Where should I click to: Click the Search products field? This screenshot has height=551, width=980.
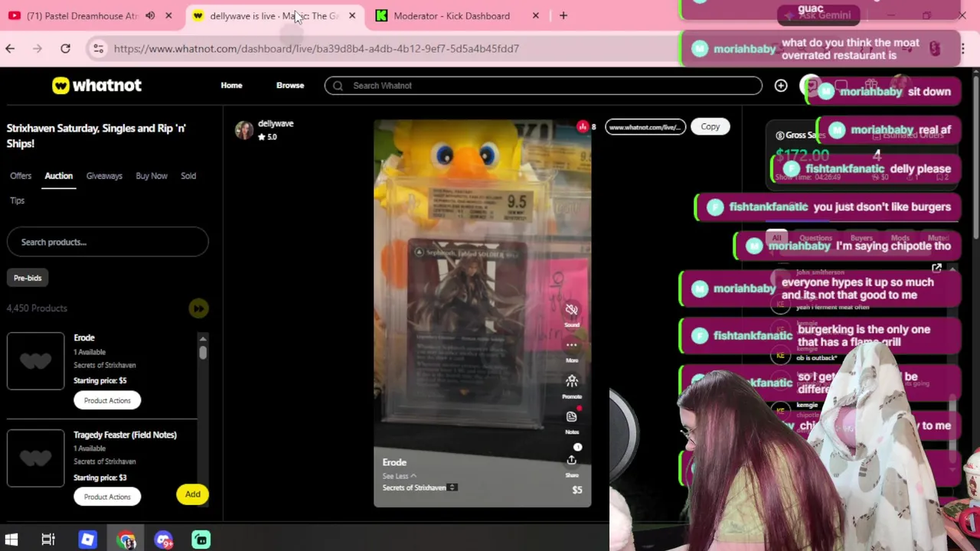tap(107, 242)
